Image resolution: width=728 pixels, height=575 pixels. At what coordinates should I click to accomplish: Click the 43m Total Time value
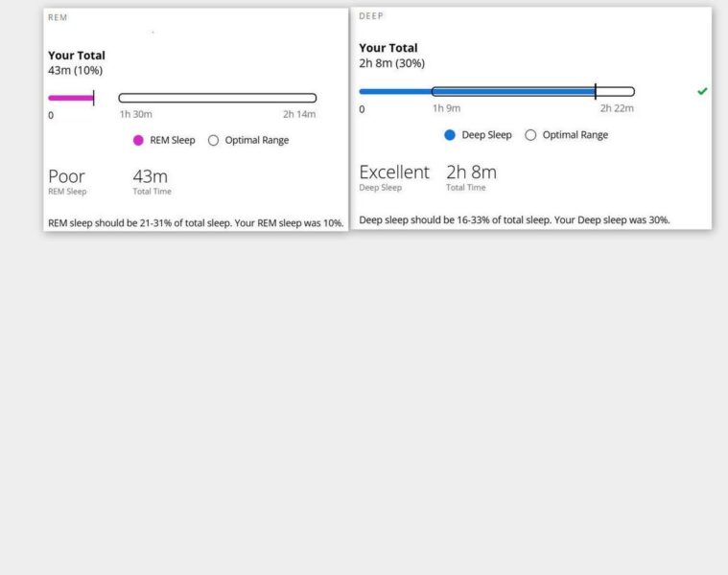150,176
